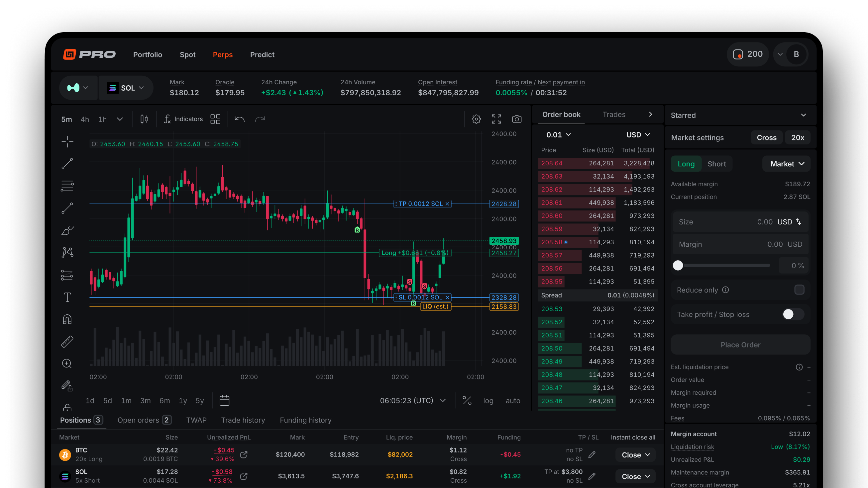This screenshot has width=868, height=488.
Task: Select the Long side toggle
Action: (686, 164)
